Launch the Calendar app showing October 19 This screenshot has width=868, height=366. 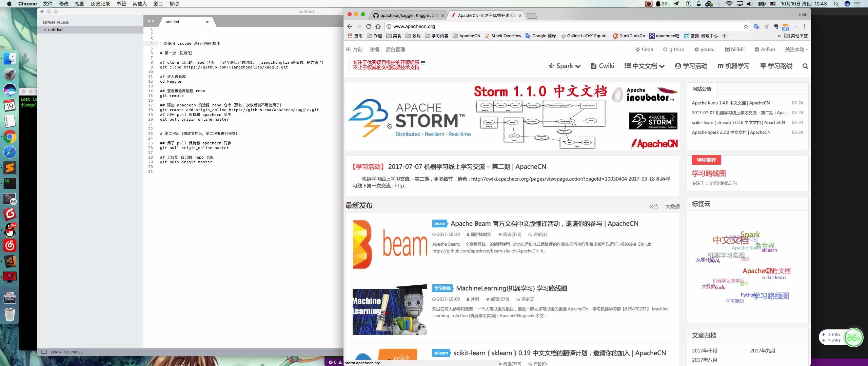9,105
